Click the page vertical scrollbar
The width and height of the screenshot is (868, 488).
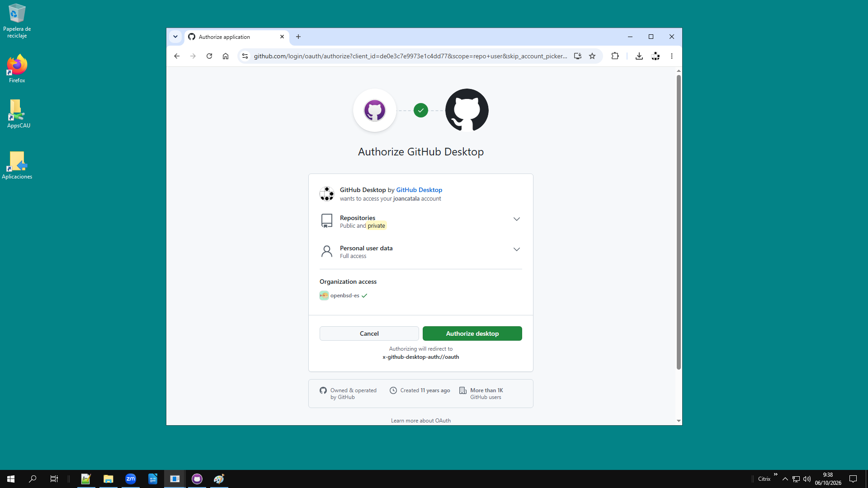click(x=679, y=222)
